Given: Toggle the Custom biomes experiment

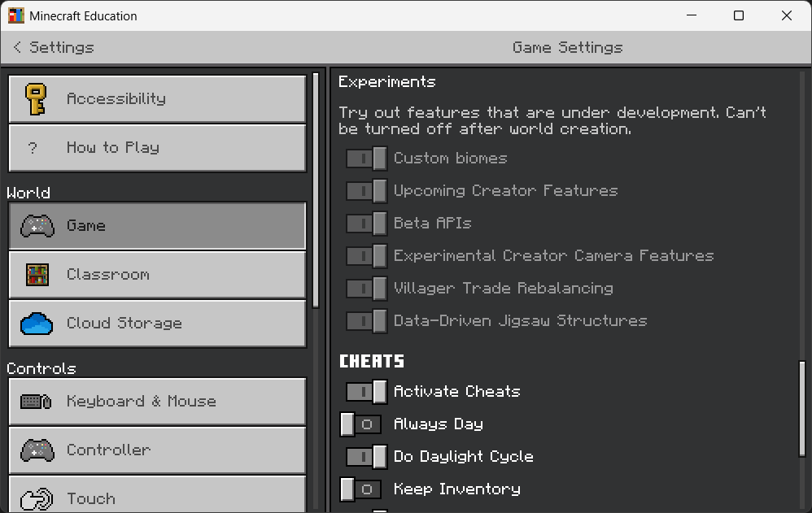Looking at the screenshot, I should point(366,159).
